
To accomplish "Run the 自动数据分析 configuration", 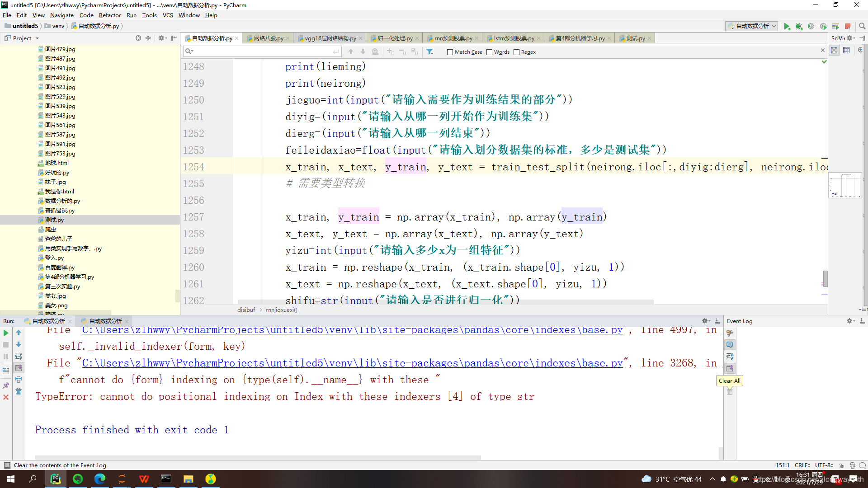I will pos(787,26).
